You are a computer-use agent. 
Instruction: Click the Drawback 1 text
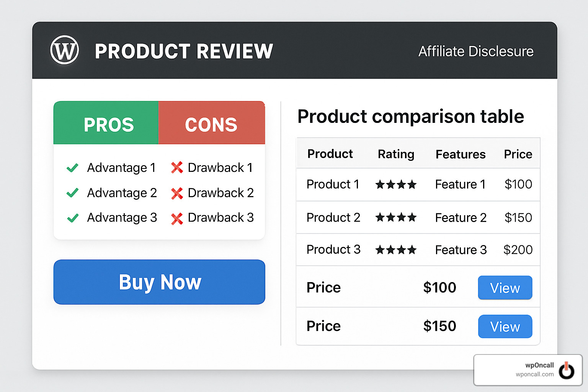click(220, 168)
